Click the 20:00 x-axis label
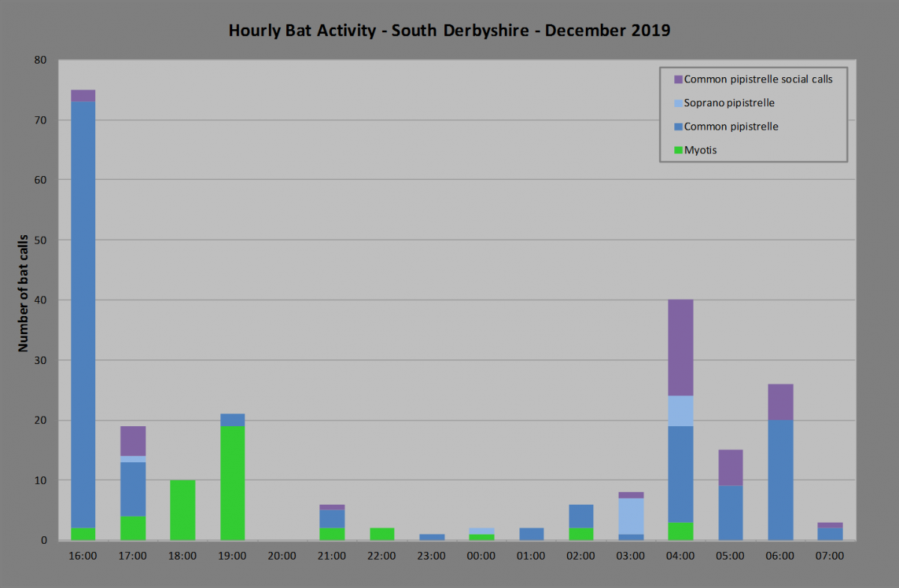The height and width of the screenshot is (588, 899). point(282,557)
